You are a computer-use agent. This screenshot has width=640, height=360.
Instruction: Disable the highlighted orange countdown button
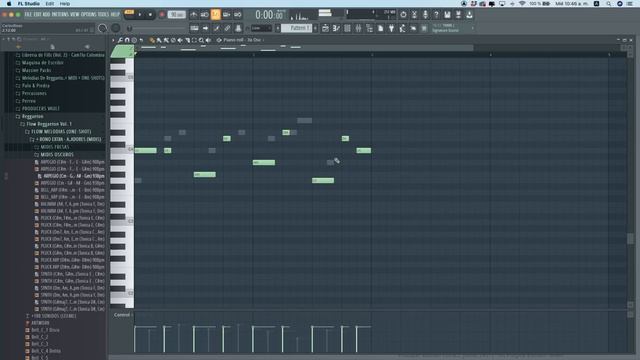pyautogui.click(x=216, y=15)
